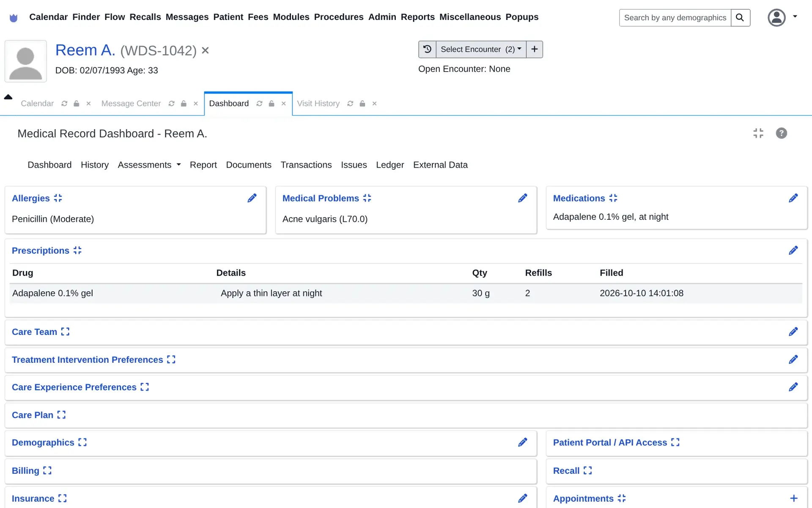Open the Reports top menu
This screenshot has height=508, width=812.
[418, 17]
